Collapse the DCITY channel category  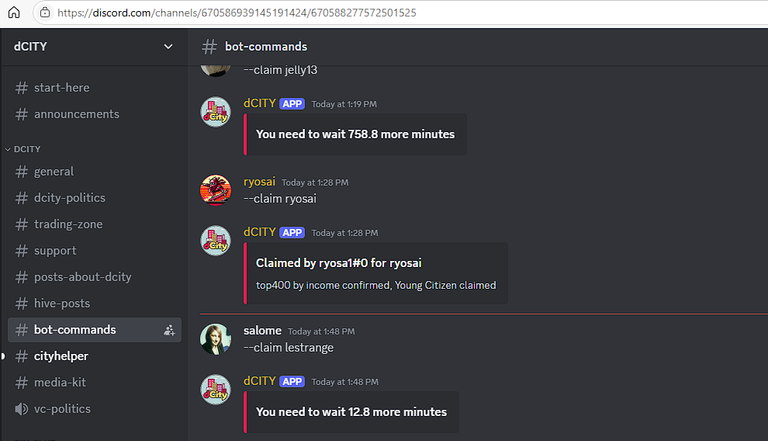(23, 149)
